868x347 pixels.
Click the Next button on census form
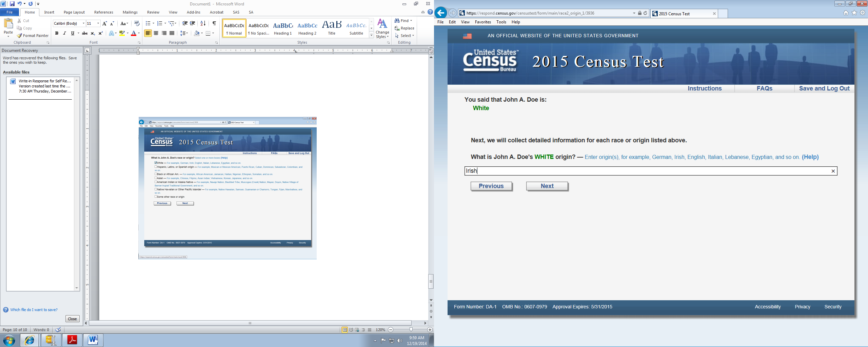[547, 186]
